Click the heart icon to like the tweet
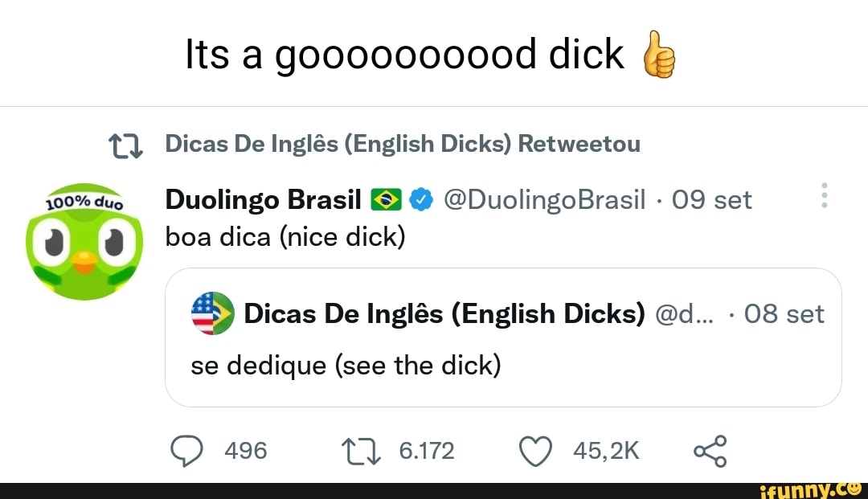The image size is (868, 499). [x=534, y=450]
